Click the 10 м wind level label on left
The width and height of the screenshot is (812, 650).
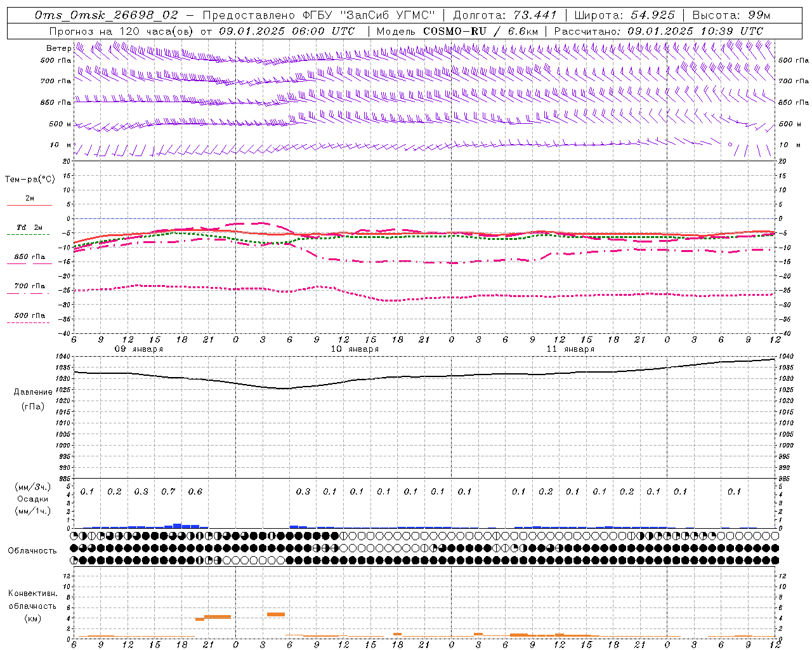point(61,145)
